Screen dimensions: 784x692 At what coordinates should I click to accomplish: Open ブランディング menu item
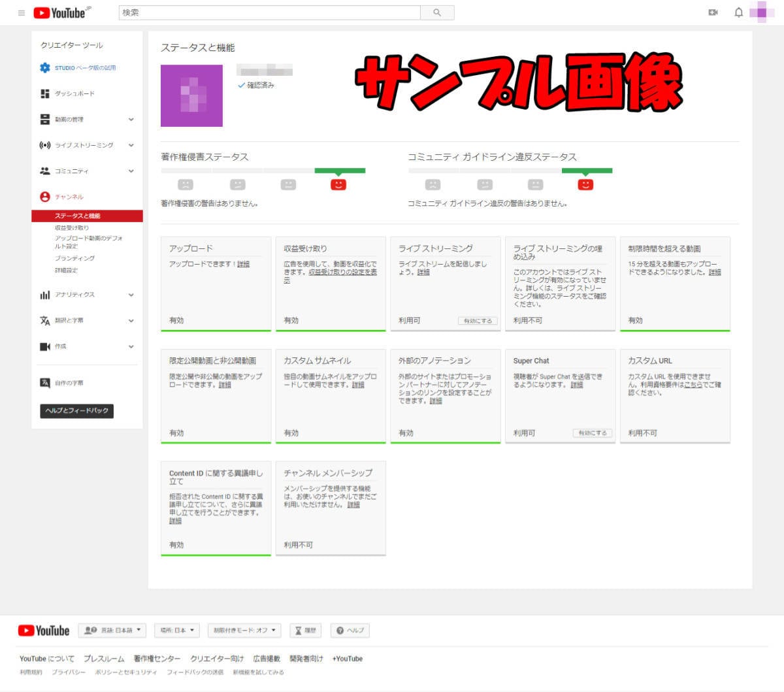coord(74,258)
